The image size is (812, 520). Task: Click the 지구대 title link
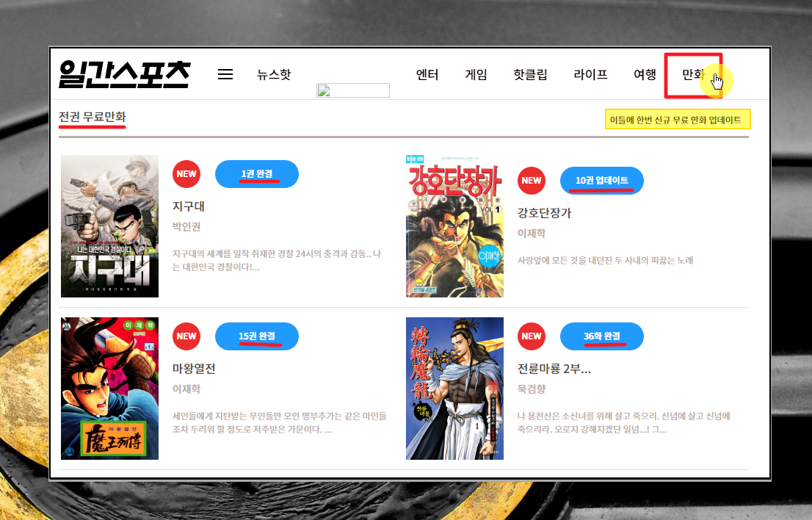point(189,206)
